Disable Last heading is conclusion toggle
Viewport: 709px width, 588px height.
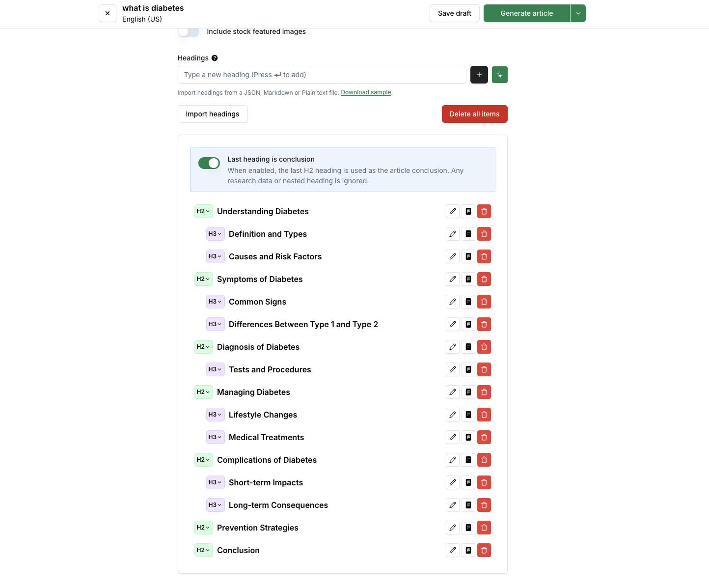click(209, 163)
